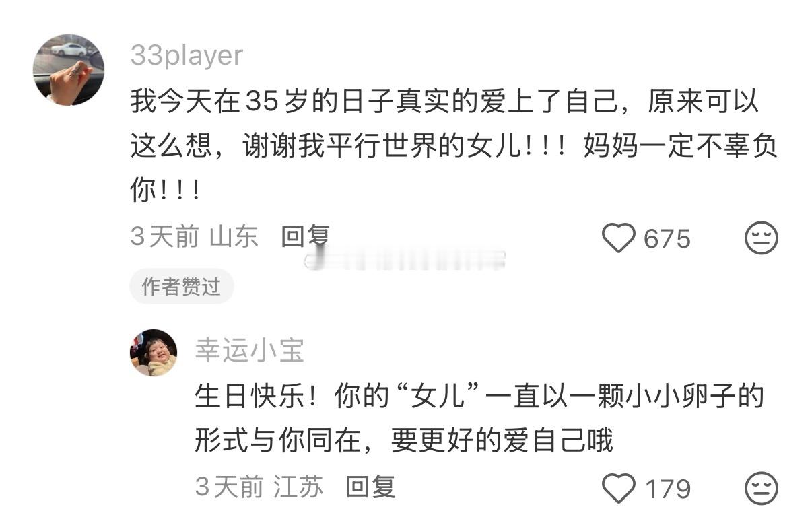This screenshot has width=812, height=515.
Task: Click the 179 like count
Action: [x=668, y=489]
